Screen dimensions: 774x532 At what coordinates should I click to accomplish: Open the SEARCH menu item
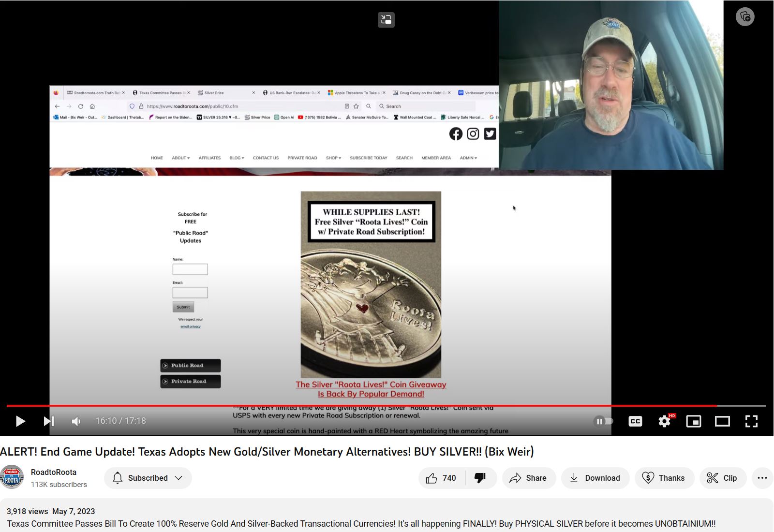coord(404,158)
